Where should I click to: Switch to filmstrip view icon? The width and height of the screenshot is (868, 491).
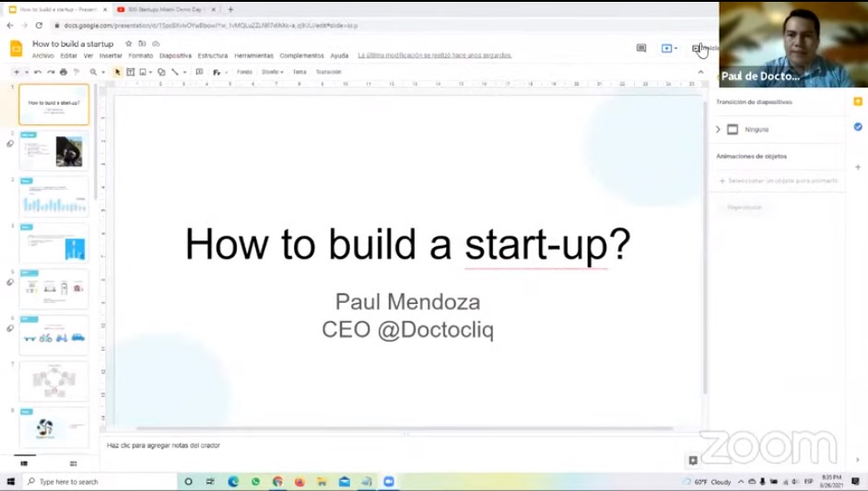(x=24, y=463)
